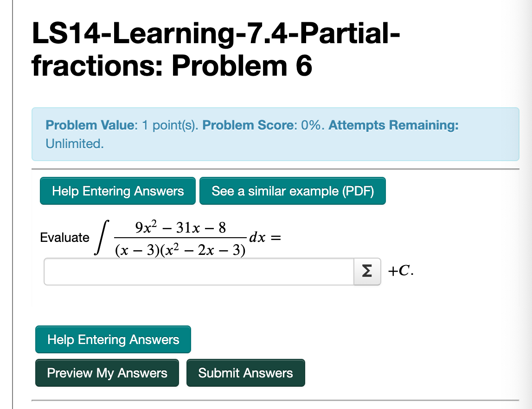Click Submit Answers

246,373
